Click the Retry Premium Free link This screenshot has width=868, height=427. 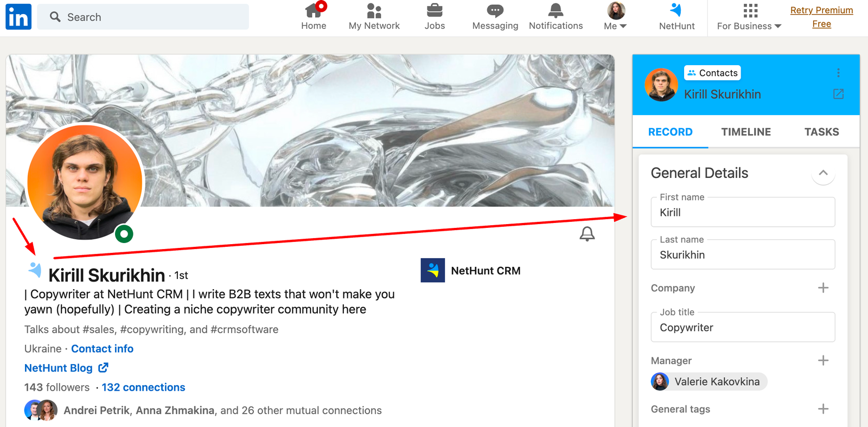click(821, 17)
